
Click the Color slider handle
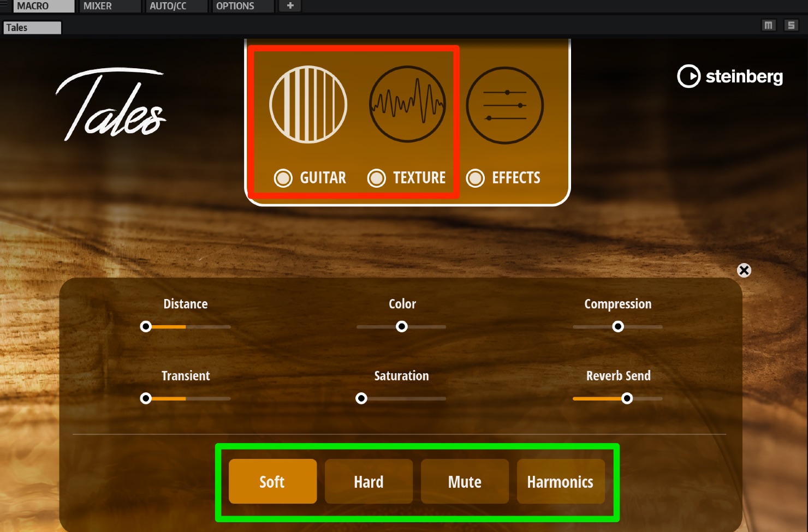tap(402, 326)
